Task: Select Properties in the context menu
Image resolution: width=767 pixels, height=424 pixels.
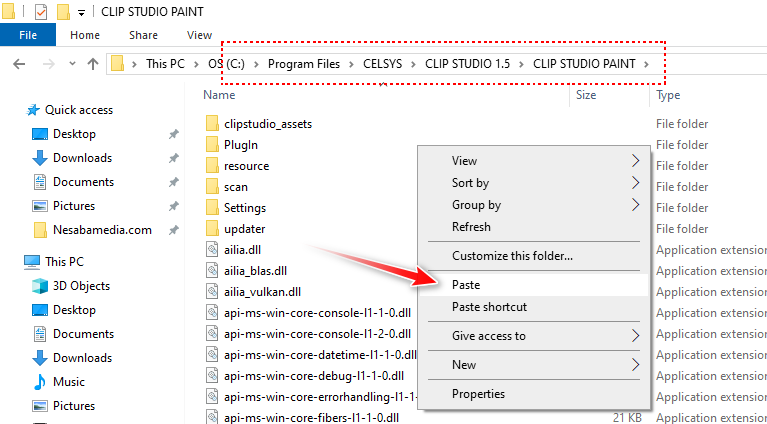Action: (x=478, y=394)
